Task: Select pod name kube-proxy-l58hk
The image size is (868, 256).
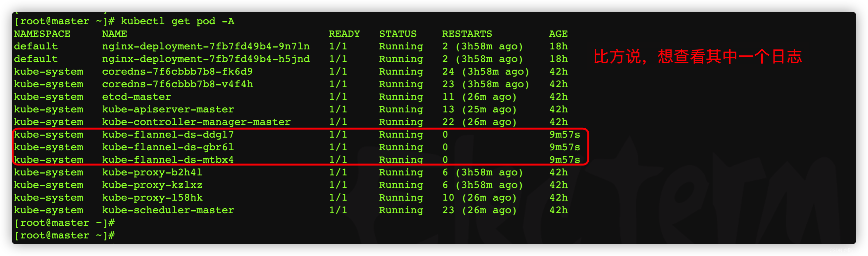Action: [152, 198]
